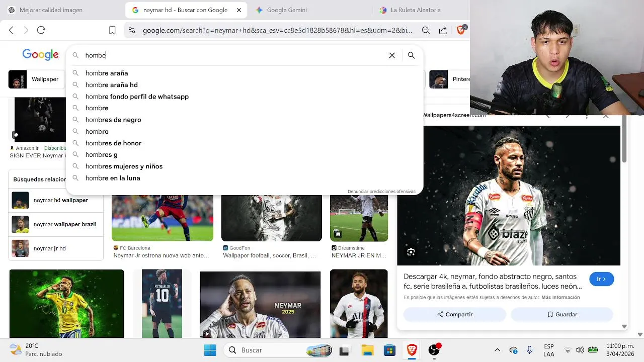This screenshot has width=644, height=362.
Task: Click the address bar URL
Action: pos(277,30)
